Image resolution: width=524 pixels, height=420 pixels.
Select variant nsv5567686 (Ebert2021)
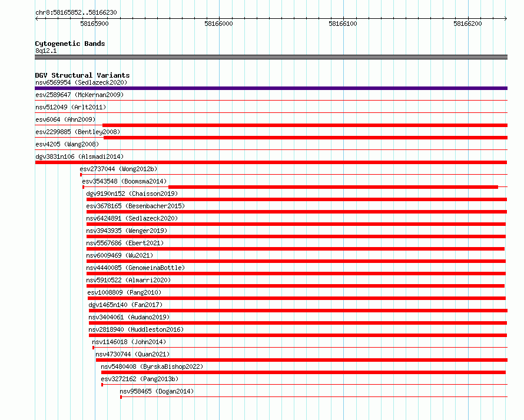coord(125,243)
